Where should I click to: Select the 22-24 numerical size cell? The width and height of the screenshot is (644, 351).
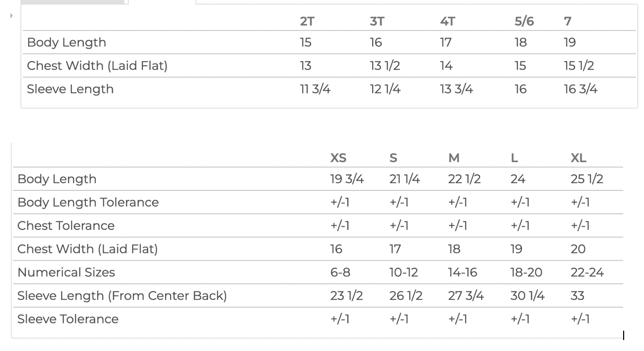point(587,272)
